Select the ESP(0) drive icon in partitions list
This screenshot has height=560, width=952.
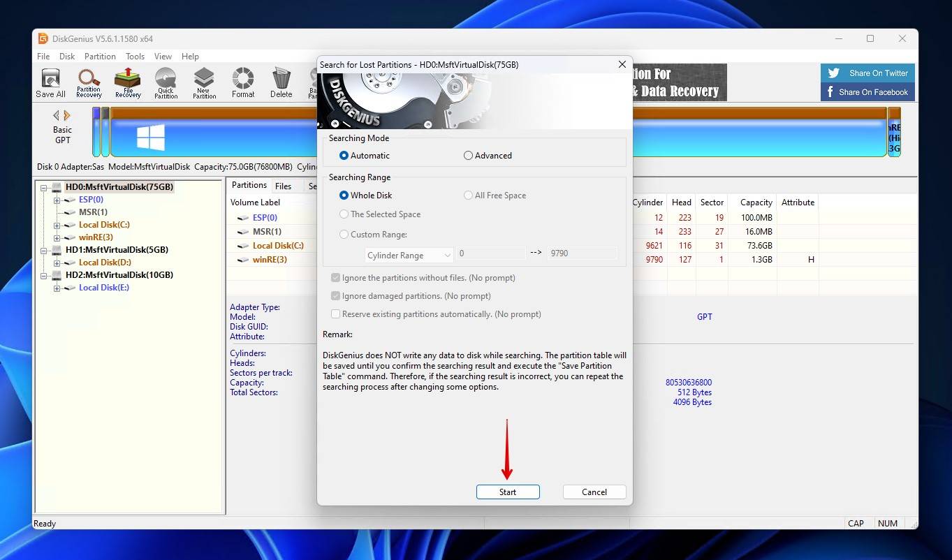242,218
